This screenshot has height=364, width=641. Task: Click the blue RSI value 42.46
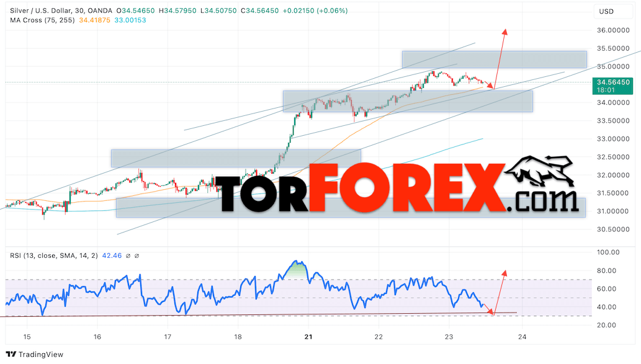coord(112,255)
